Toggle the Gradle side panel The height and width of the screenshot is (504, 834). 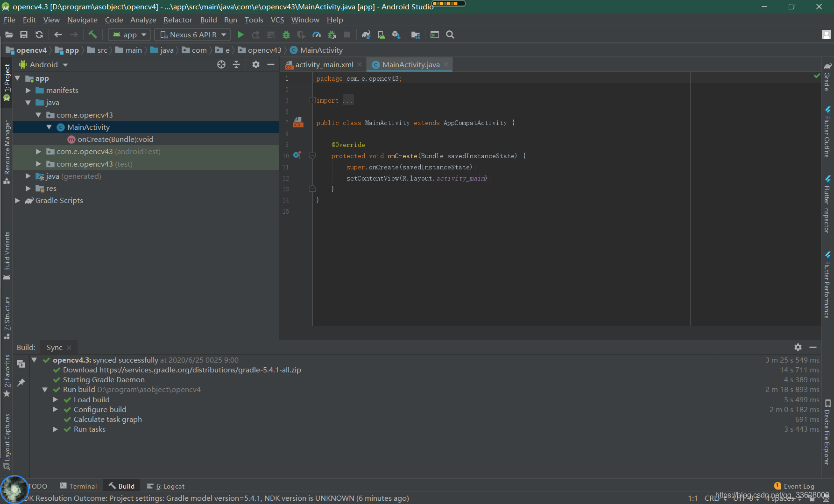827,77
